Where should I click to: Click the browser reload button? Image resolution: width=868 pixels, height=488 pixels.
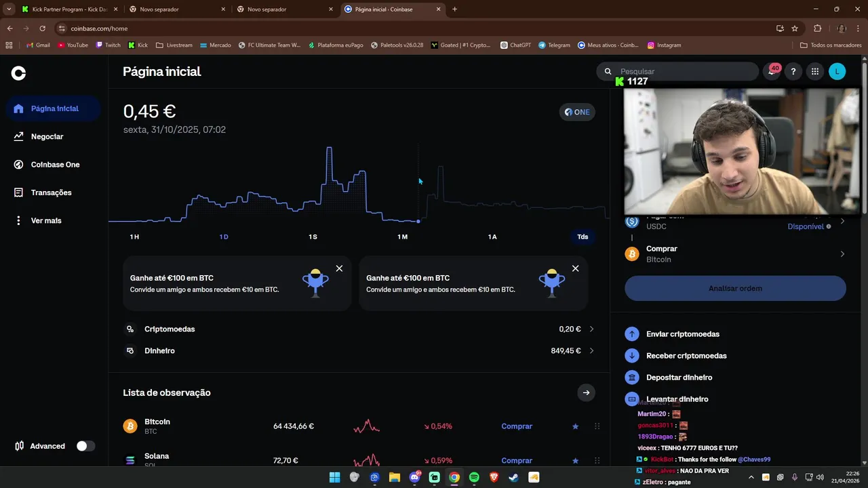click(x=42, y=28)
